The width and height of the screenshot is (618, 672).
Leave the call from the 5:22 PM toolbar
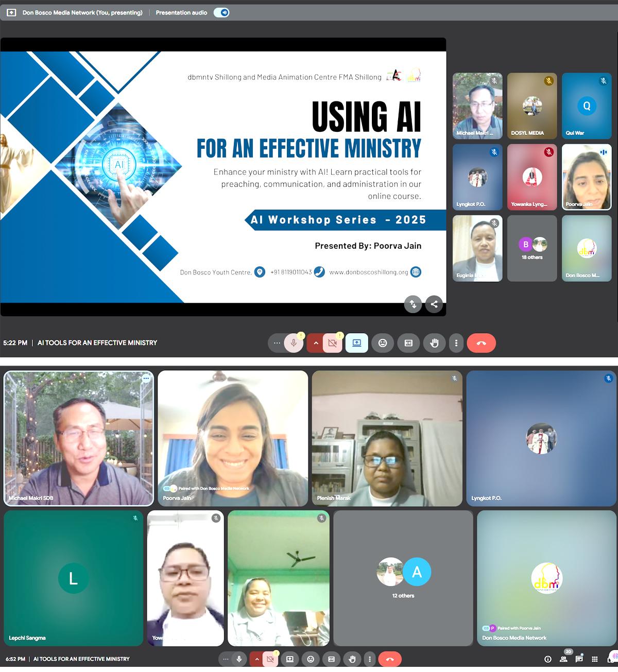pyautogui.click(x=482, y=343)
